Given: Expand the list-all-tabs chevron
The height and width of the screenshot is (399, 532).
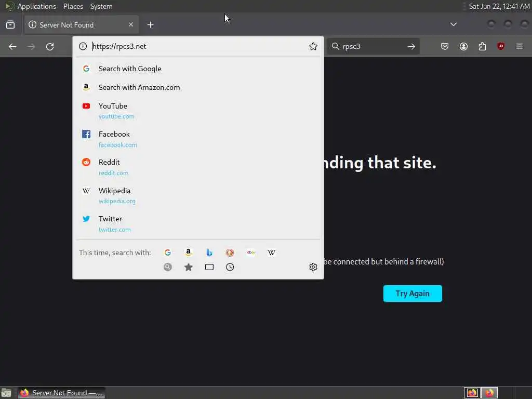Looking at the screenshot, I should pyautogui.click(x=453, y=24).
